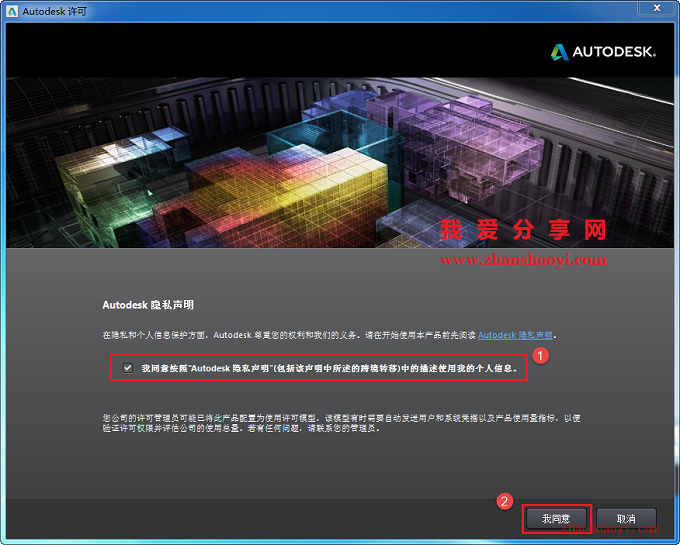Viewport: 680px width, 545px height.
Task: Click the 我同意按照 checkbox label text
Action: tap(329, 368)
